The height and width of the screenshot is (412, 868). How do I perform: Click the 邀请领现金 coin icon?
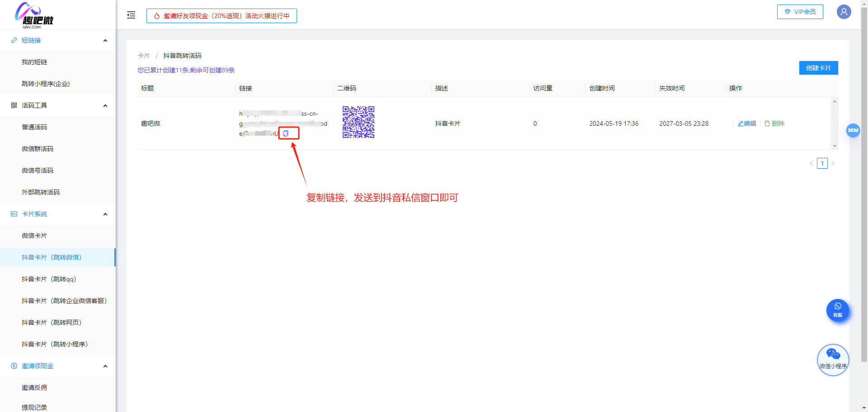point(14,366)
